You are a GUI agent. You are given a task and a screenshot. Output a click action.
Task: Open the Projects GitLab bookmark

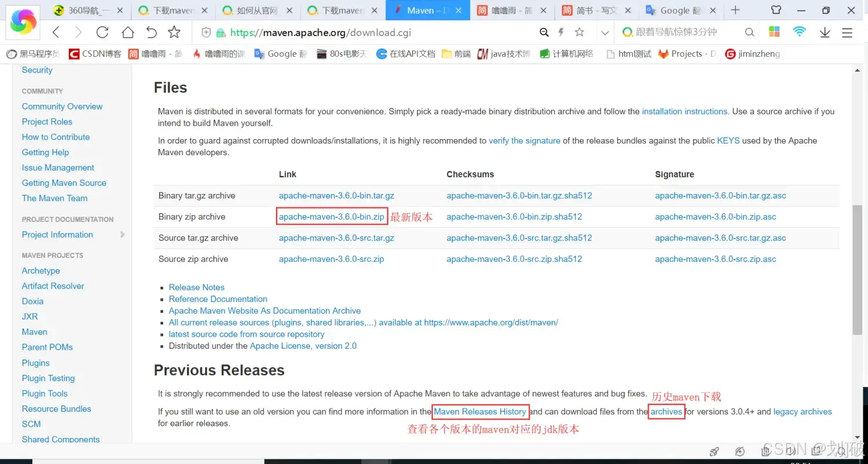(688, 54)
